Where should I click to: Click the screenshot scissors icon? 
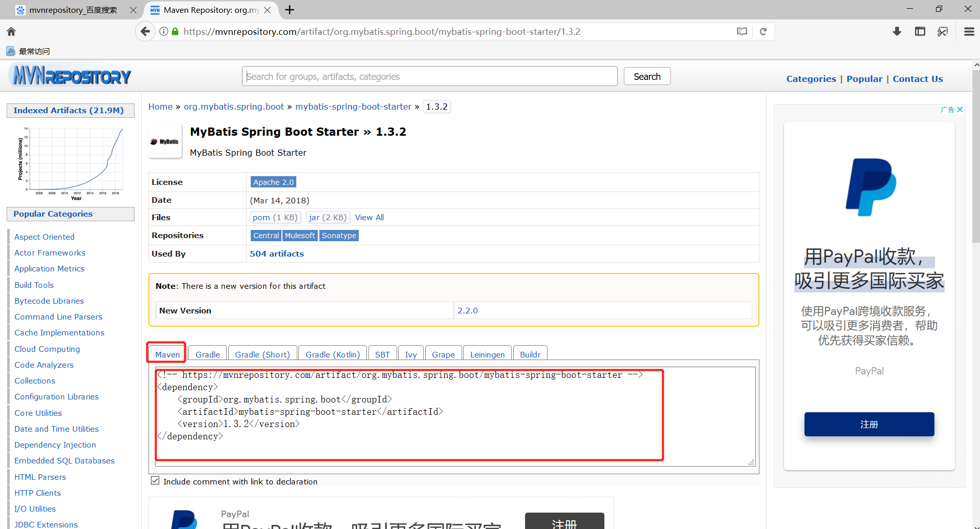pos(943,31)
